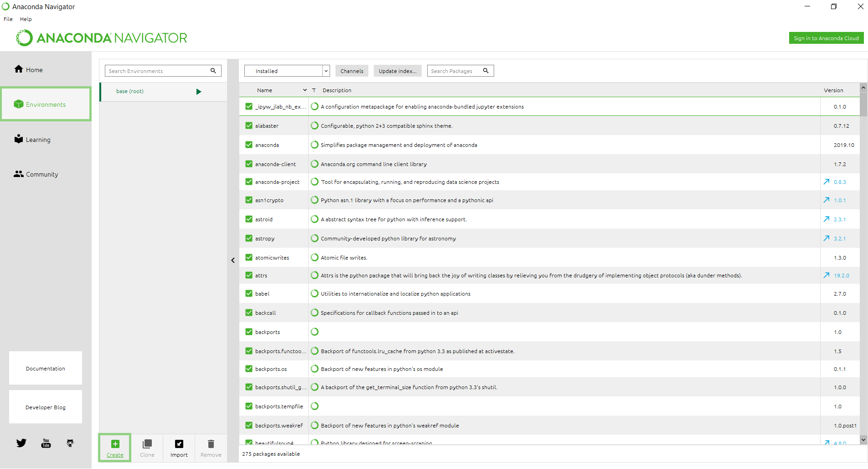Click the Search Environments magnifier icon
The image size is (868, 469).
[213, 71]
